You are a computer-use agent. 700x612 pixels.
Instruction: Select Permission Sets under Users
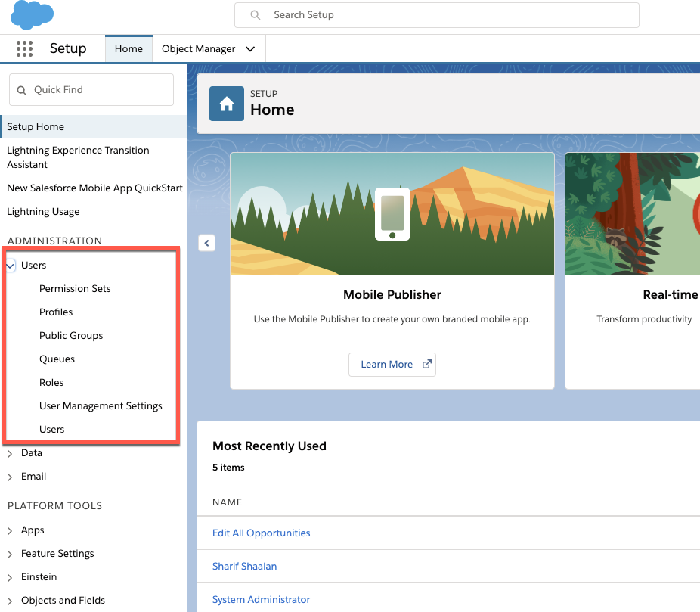click(x=75, y=288)
